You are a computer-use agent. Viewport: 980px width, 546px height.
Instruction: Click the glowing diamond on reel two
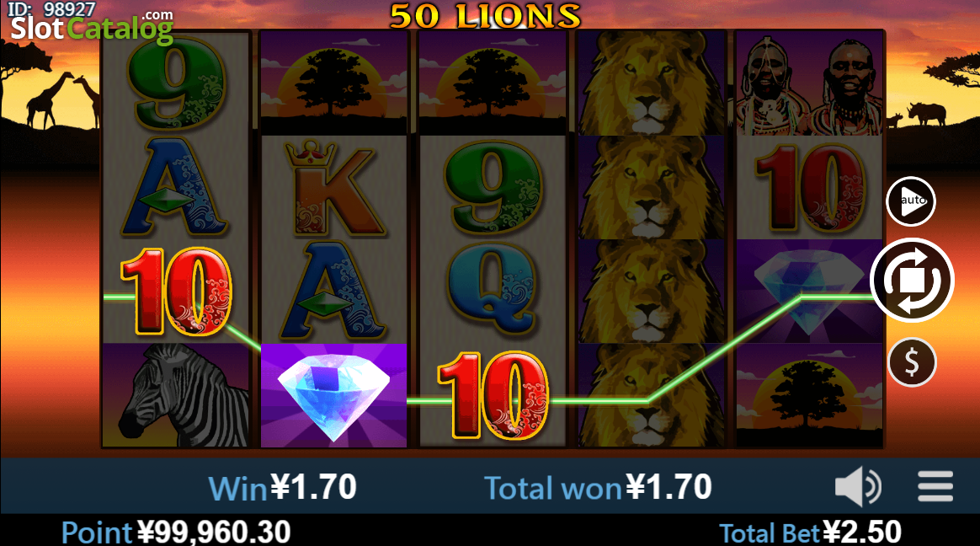(x=333, y=395)
